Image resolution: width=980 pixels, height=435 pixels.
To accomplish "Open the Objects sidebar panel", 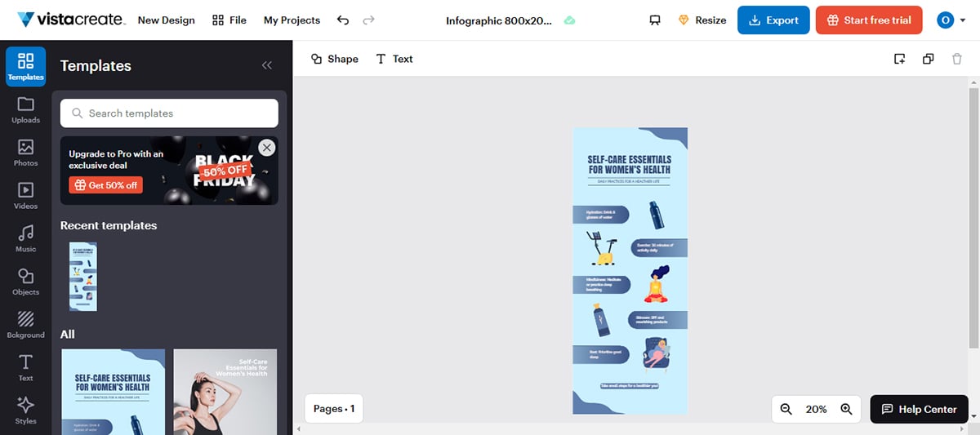I will 25,282.
